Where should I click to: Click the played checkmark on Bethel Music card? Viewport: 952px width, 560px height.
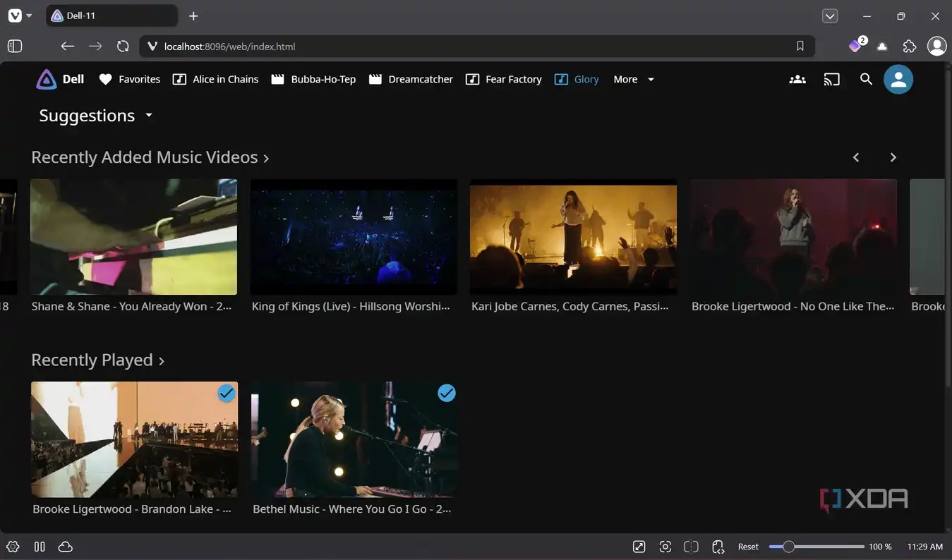(447, 393)
